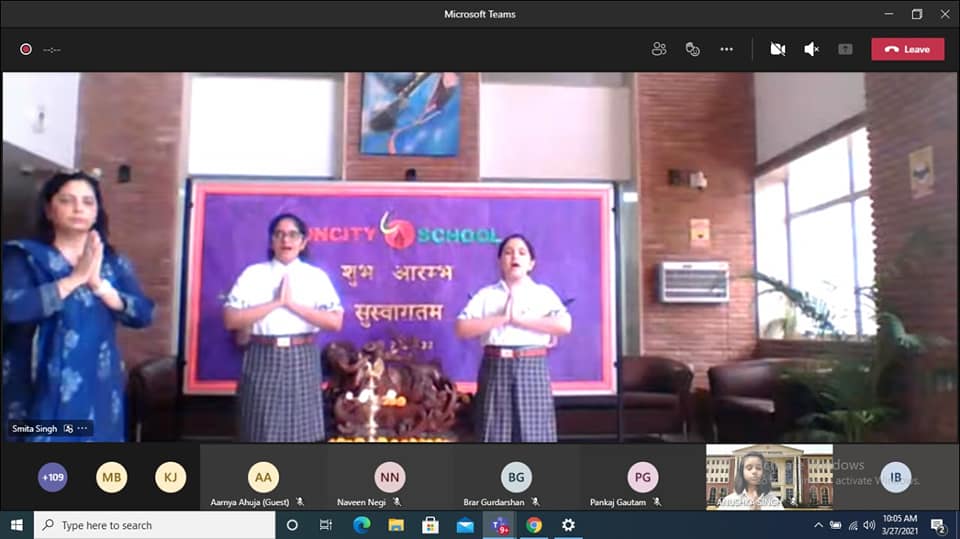
Task: Open File Explorer from taskbar
Action: tap(396, 525)
